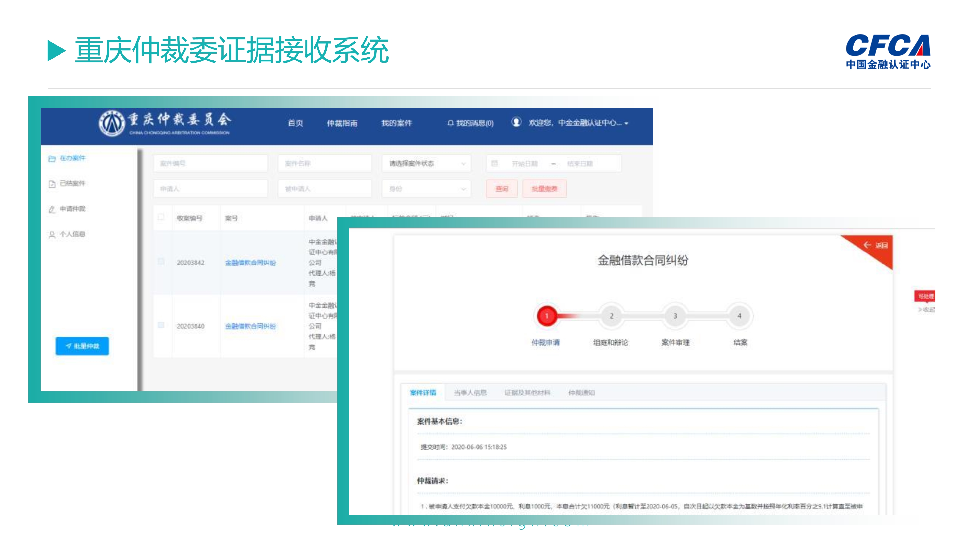The height and width of the screenshot is (551, 980).
Task: Click the 已结案件 document icon
Action: click(52, 184)
